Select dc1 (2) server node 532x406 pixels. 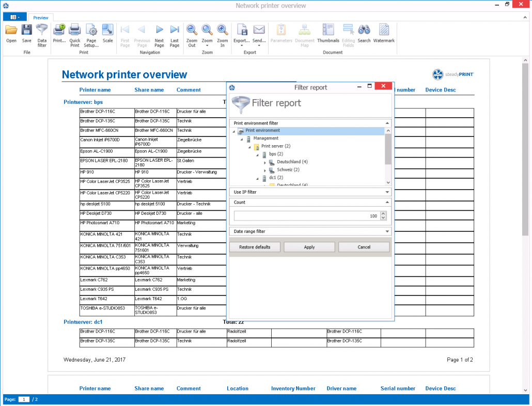[276, 177]
